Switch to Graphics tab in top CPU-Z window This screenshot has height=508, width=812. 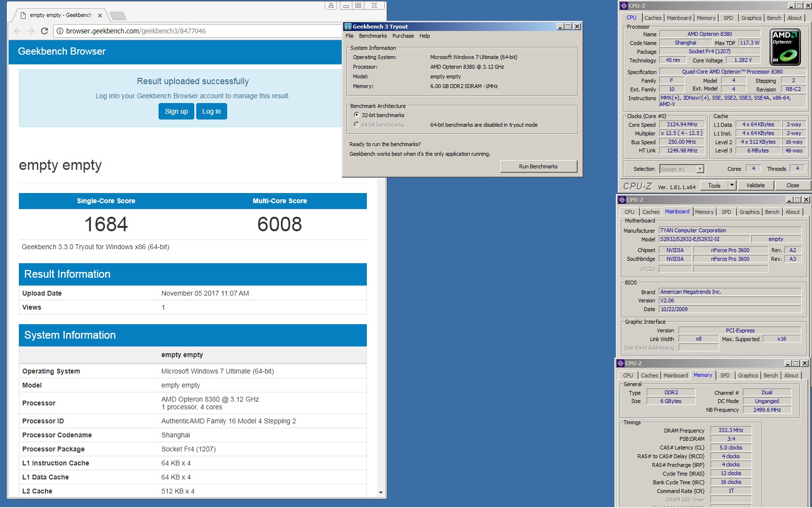[x=751, y=18]
